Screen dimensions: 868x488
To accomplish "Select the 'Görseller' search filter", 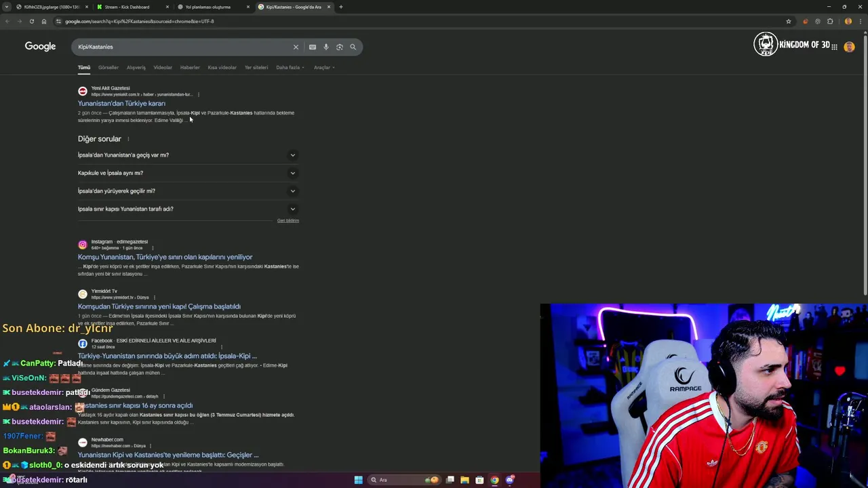I will pos(108,67).
